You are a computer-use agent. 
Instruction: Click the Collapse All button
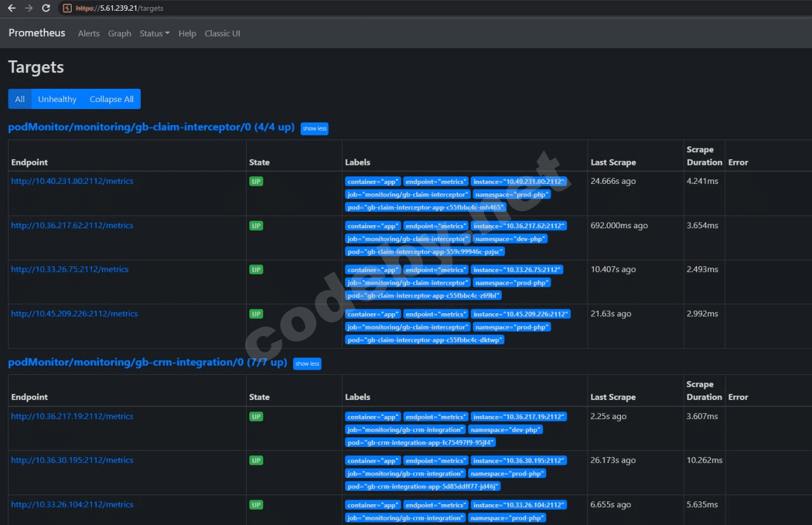tap(112, 99)
